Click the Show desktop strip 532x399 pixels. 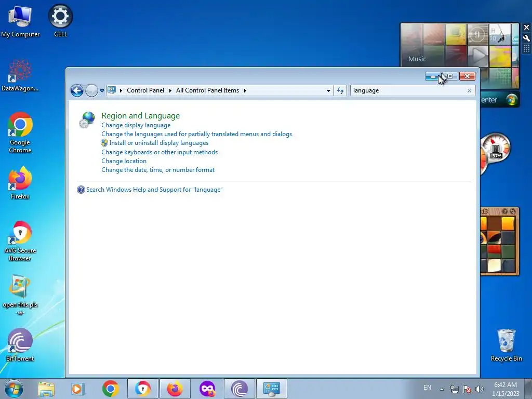point(528,389)
